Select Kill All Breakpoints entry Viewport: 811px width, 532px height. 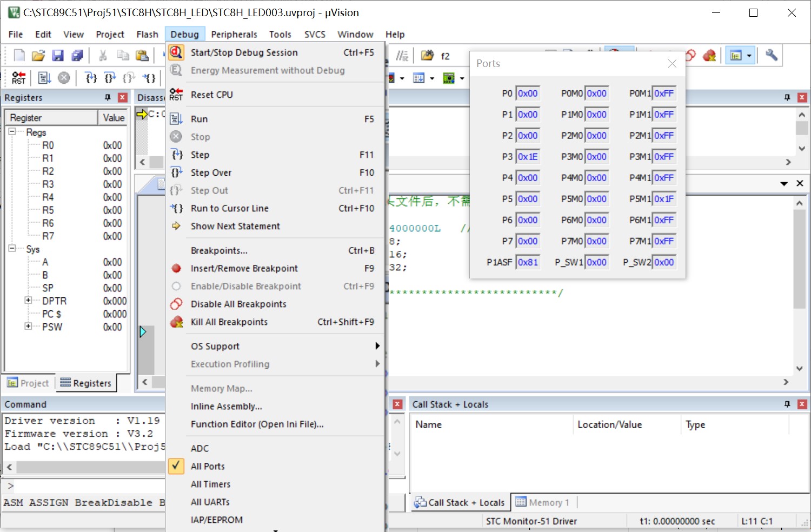275,322
